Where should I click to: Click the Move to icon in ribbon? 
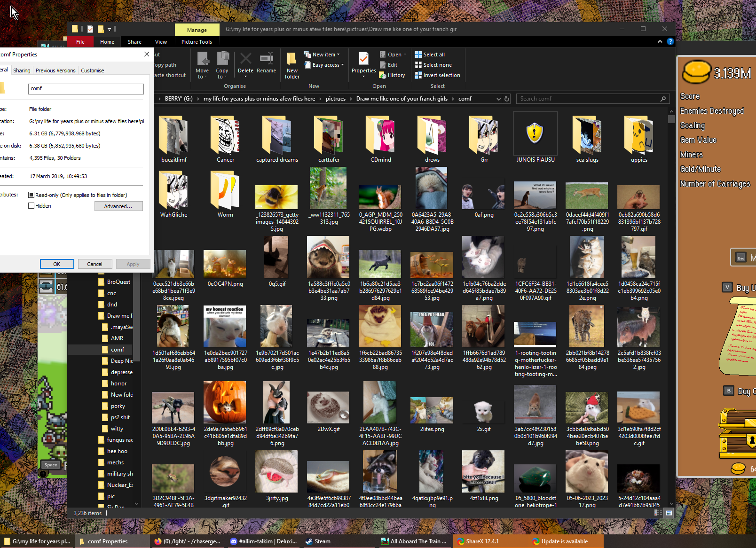pyautogui.click(x=202, y=65)
